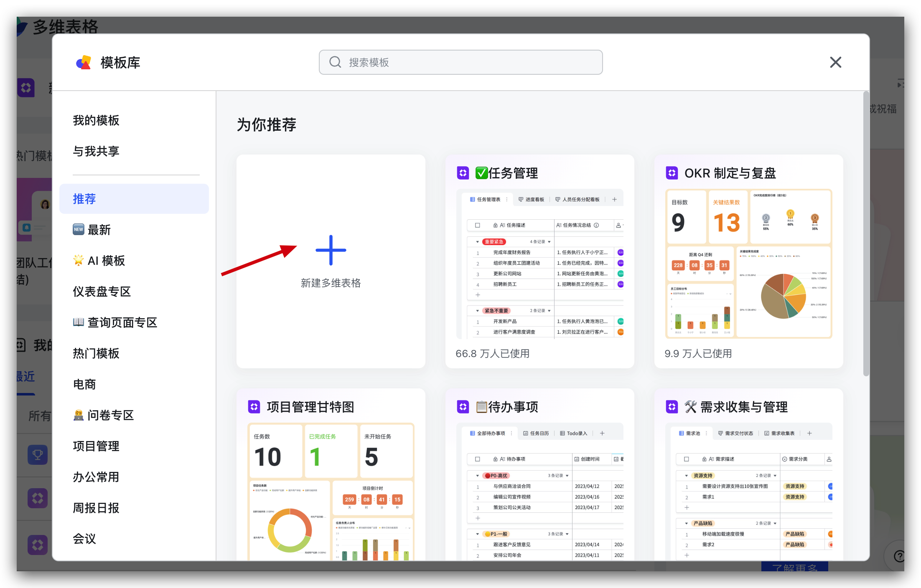Screen dimensions: 921x588
Task: Tick the checkbox next to 任务描述 header
Action: tap(478, 225)
